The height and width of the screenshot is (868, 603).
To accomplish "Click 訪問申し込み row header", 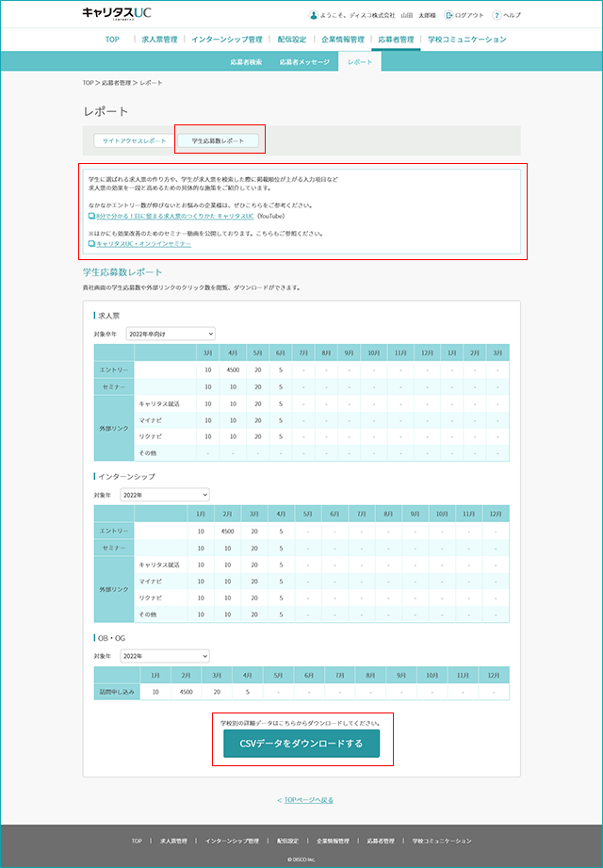I will click(x=117, y=692).
